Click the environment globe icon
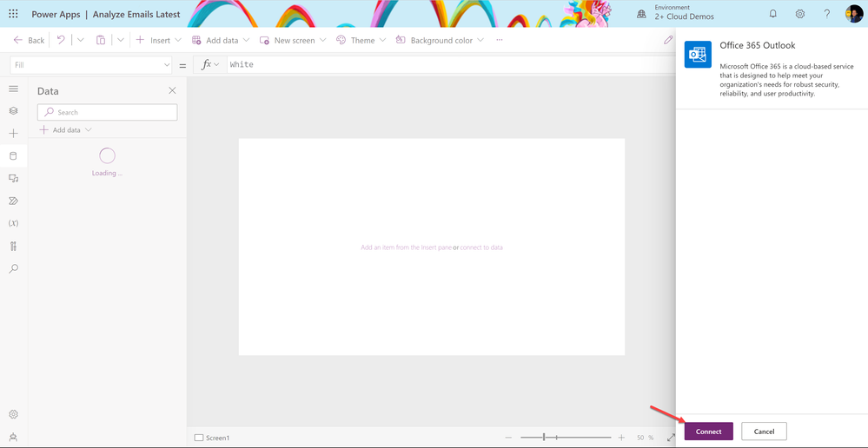 (x=641, y=15)
